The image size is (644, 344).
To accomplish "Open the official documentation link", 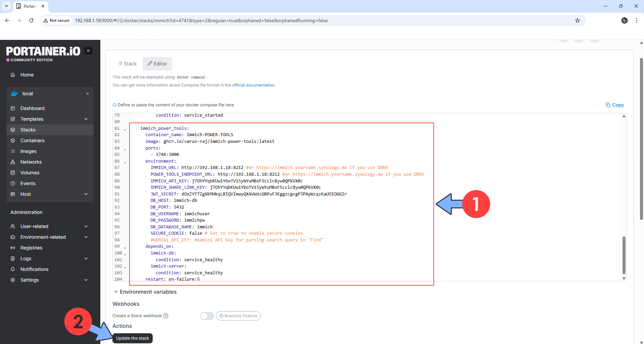I will [x=253, y=85].
